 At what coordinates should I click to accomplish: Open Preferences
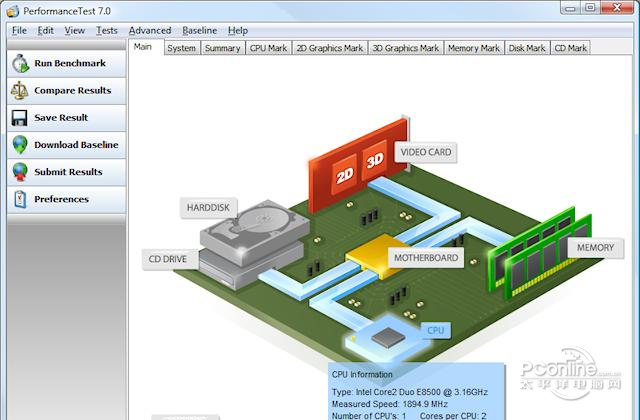pos(67,199)
